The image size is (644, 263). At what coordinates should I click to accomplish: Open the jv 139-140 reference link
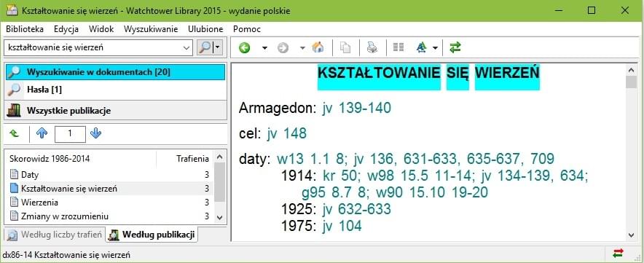(356, 108)
